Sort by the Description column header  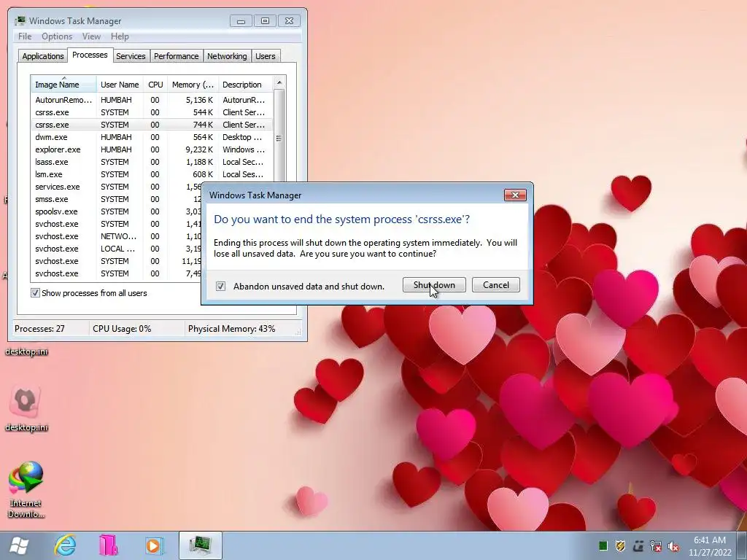(245, 85)
